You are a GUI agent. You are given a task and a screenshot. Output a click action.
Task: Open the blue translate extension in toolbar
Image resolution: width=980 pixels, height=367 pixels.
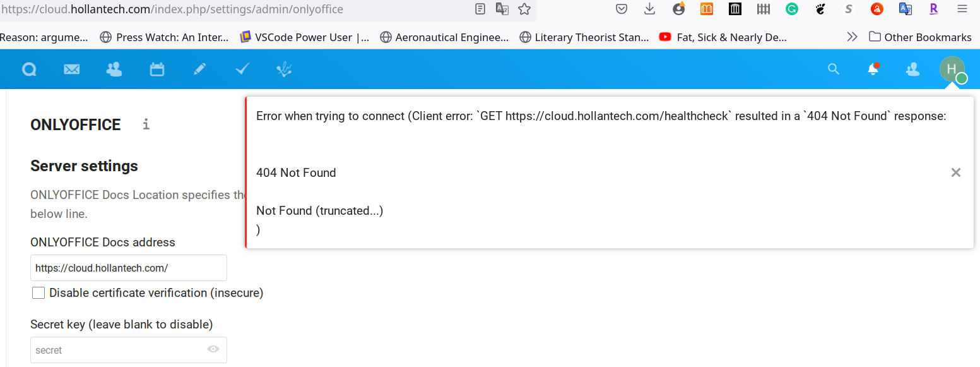pyautogui.click(x=906, y=9)
